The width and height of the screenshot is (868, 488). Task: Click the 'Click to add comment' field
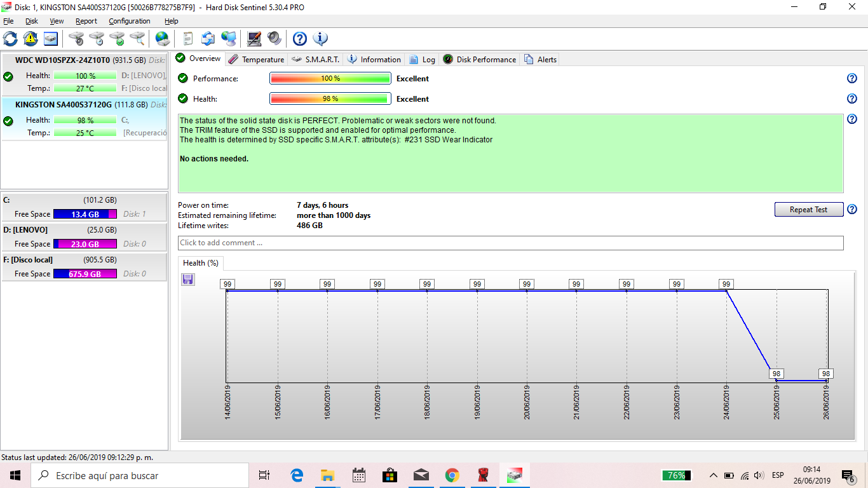tap(511, 243)
